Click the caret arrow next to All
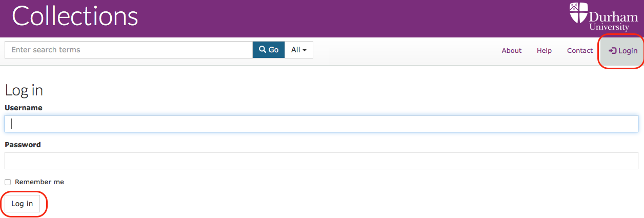The image size is (644, 218). pyautogui.click(x=305, y=50)
